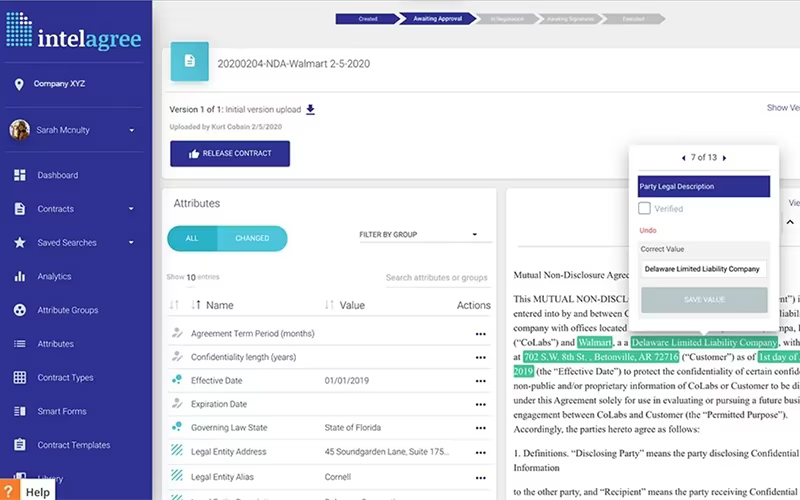Click the Attributes list icon
Viewport: 800px width, 500px height.
[20, 344]
